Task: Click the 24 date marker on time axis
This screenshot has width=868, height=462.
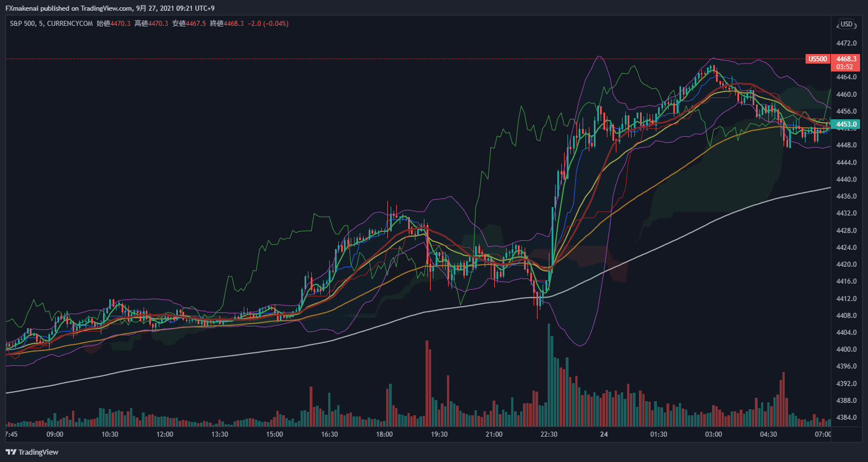Action: (x=604, y=434)
